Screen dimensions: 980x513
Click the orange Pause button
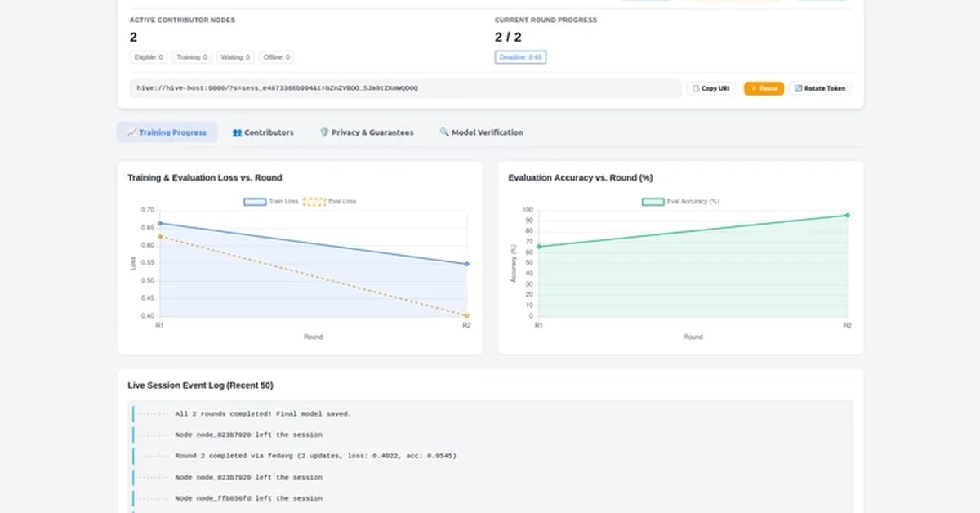coord(764,88)
